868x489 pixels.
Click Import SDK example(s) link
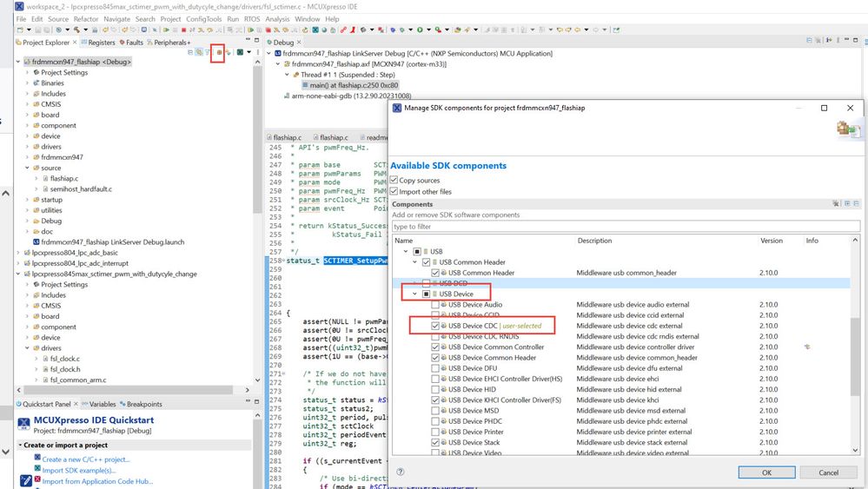click(79, 470)
